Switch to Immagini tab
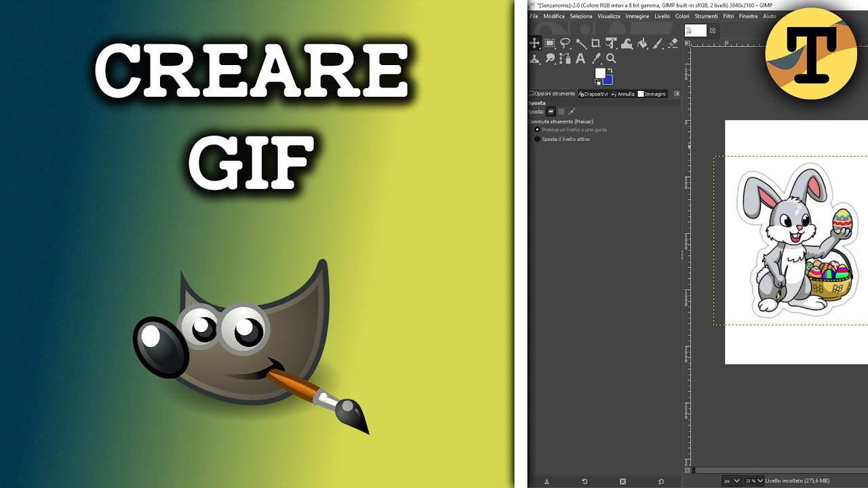 [x=652, y=94]
